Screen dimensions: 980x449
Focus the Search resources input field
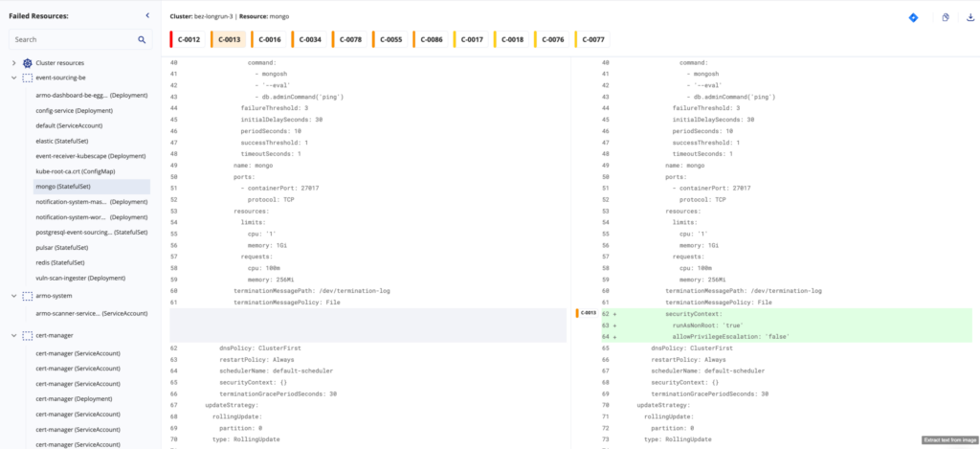[x=80, y=39]
